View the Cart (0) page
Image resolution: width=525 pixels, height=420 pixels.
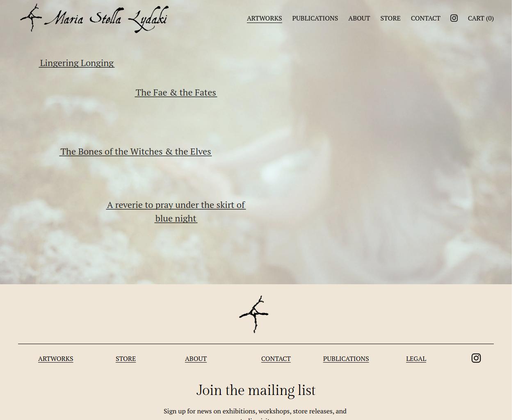click(481, 18)
